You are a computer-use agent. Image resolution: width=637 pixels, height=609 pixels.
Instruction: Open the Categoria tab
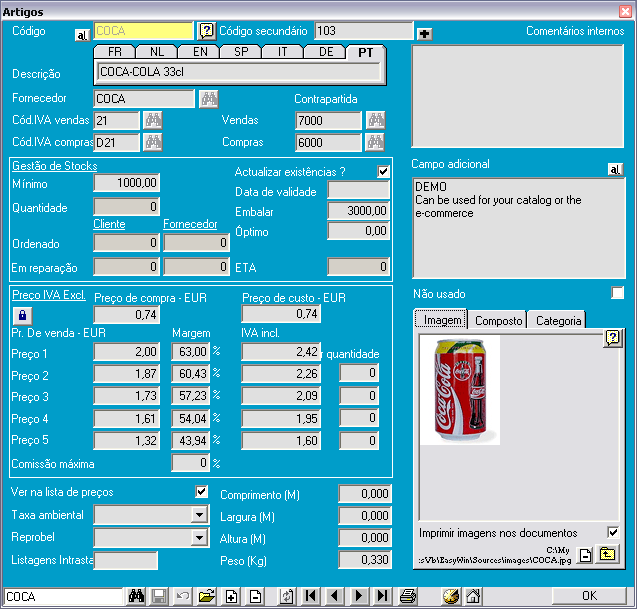click(558, 321)
